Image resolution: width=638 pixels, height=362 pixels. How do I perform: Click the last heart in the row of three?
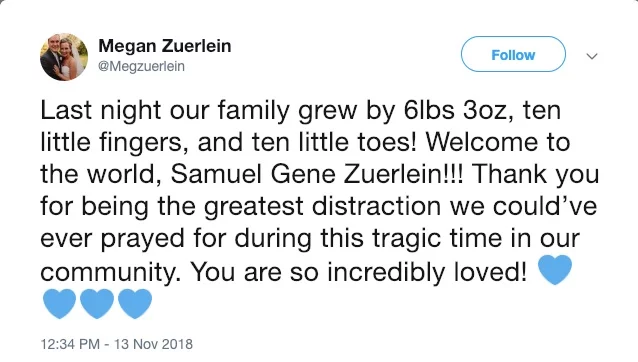click(135, 303)
